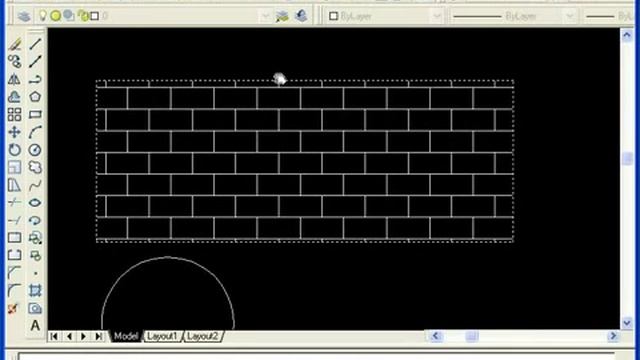Image resolution: width=640 pixels, height=360 pixels.
Task: Use the Offset tool
Action: [x=15, y=97]
